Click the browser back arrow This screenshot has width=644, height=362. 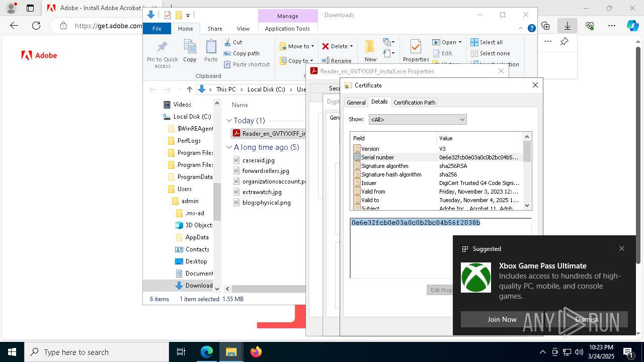click(x=14, y=26)
